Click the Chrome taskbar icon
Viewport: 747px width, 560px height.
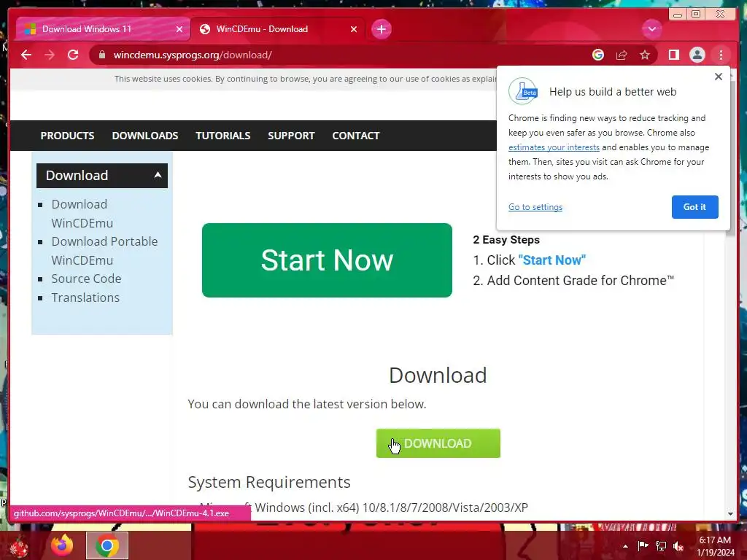[x=107, y=545]
